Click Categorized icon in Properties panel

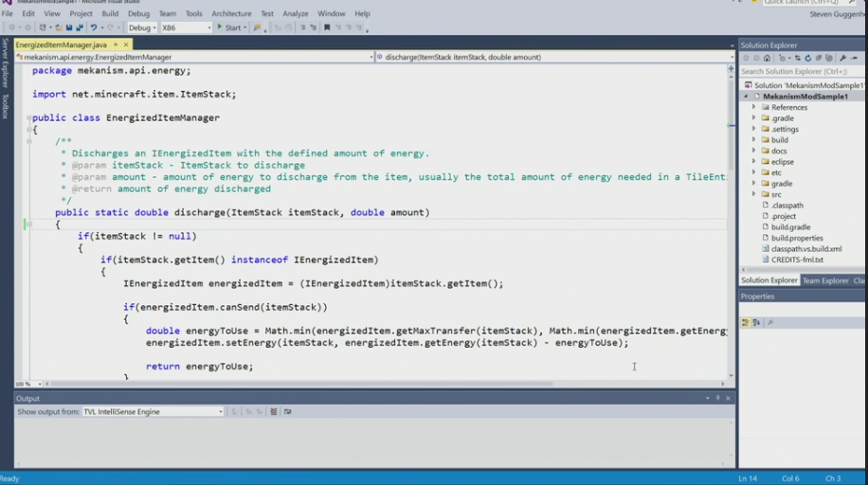[746, 323]
